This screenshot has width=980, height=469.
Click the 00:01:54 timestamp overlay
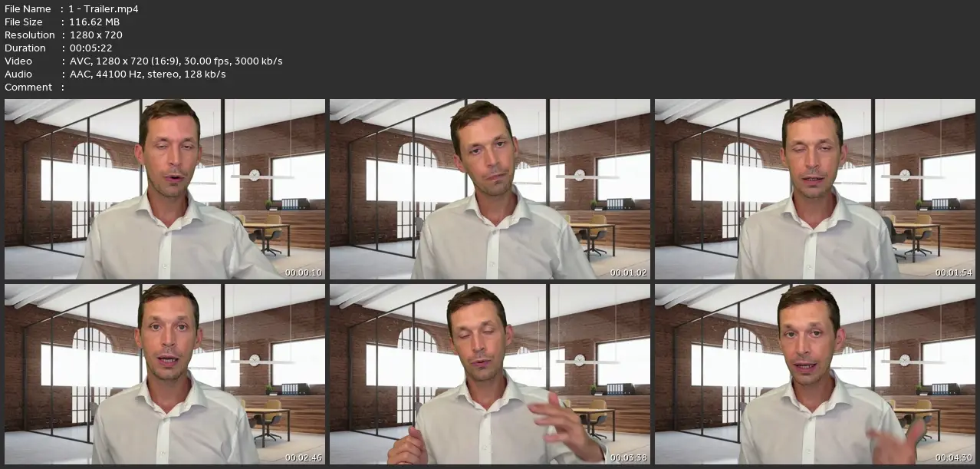954,272
